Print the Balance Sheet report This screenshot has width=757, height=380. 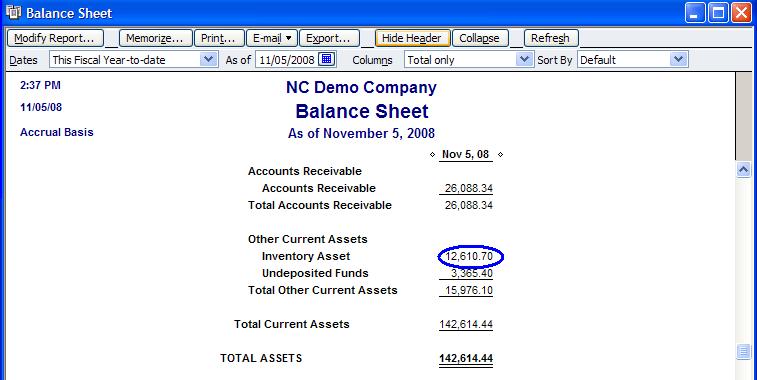(x=219, y=38)
